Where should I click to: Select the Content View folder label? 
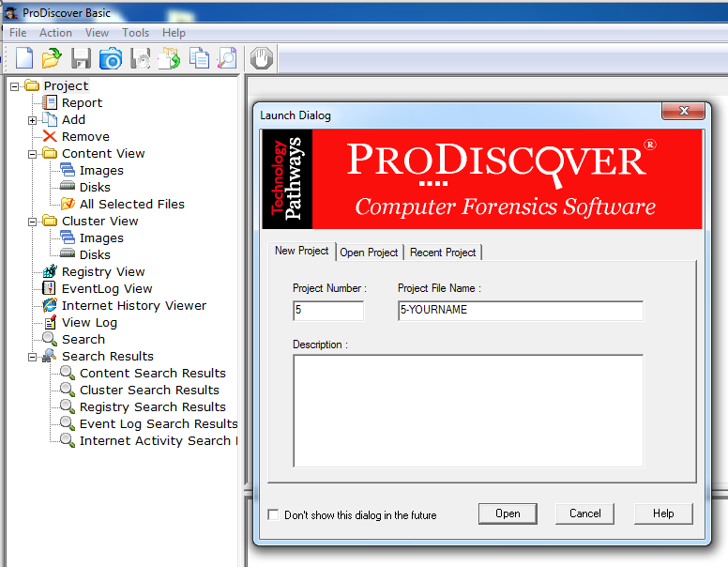103,153
